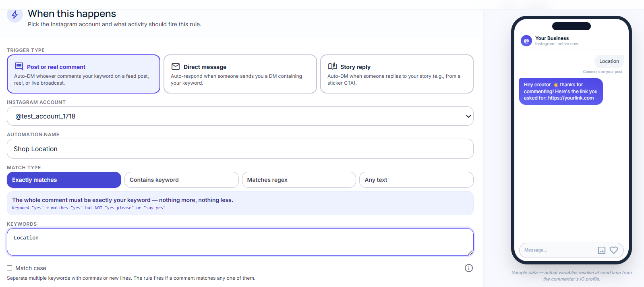Screen dimensions: 644x287
Task: Select Direct message trigger type
Action: 240,74
